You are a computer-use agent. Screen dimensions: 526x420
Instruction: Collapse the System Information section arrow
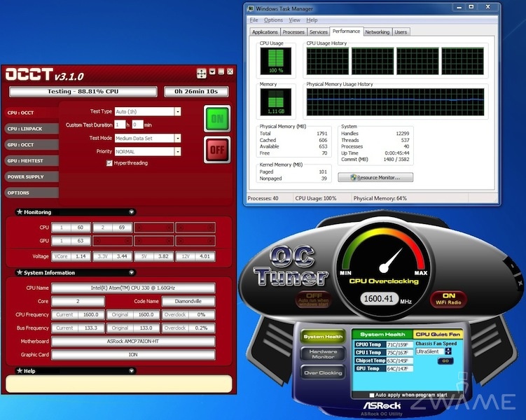132,272
